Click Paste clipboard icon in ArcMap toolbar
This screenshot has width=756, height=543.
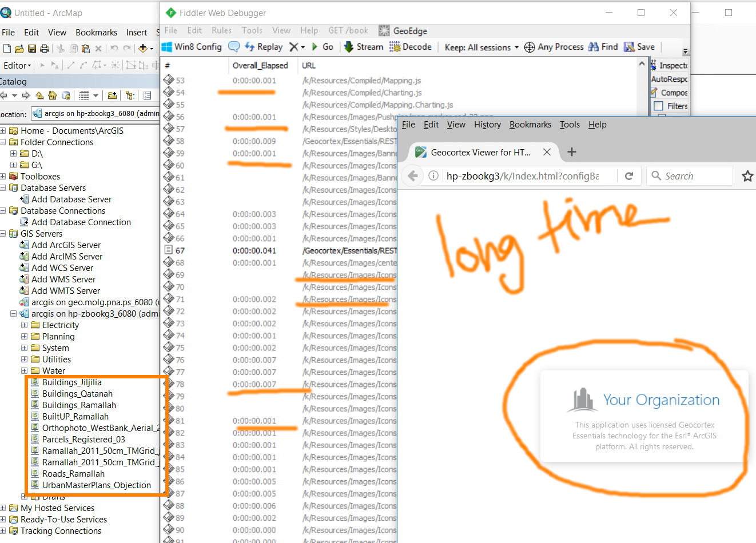click(x=85, y=49)
